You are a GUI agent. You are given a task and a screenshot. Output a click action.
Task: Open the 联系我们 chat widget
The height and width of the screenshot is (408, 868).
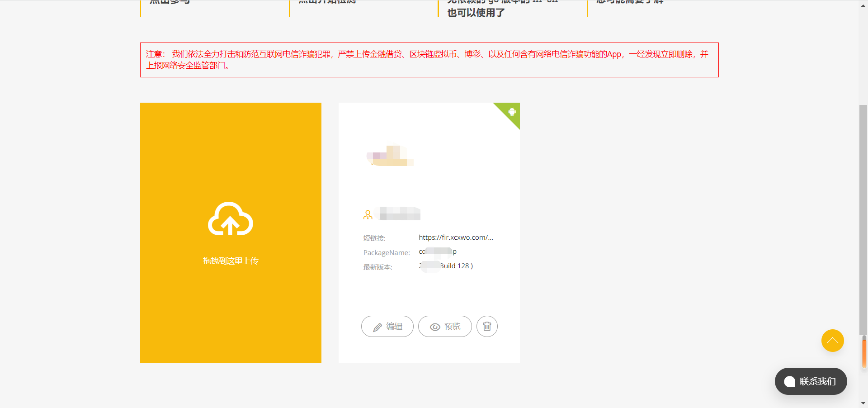[811, 381]
